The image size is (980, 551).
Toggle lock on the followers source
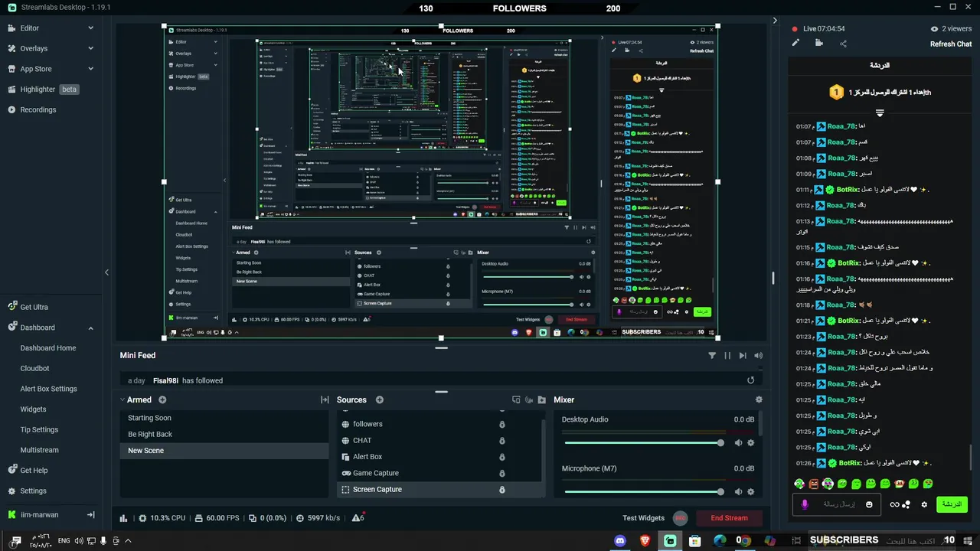coord(502,424)
